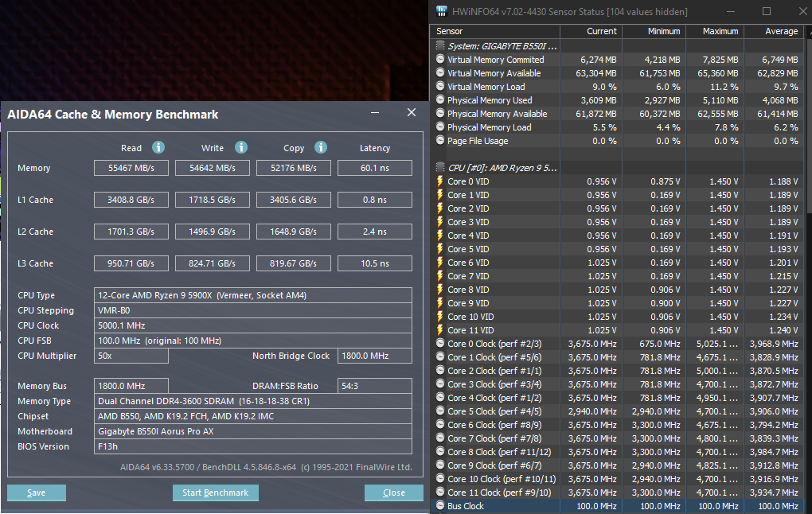Select the Core 9 Clock (perf #6/7) row
The height and width of the screenshot is (514, 812).
617,465
